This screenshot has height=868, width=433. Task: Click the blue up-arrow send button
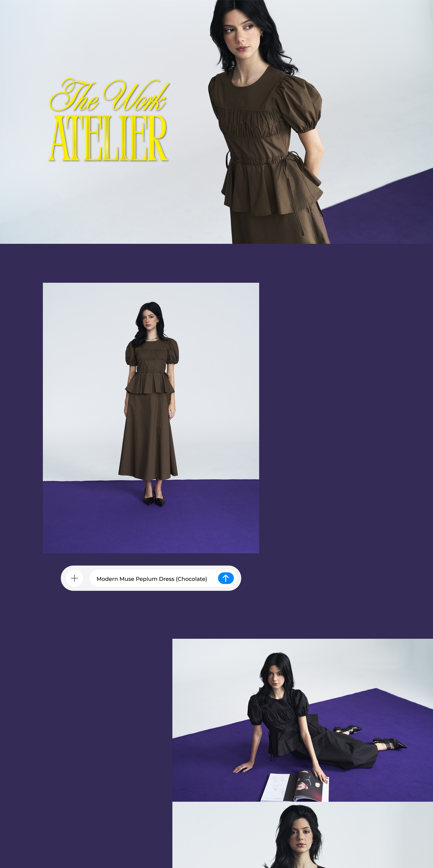226,578
